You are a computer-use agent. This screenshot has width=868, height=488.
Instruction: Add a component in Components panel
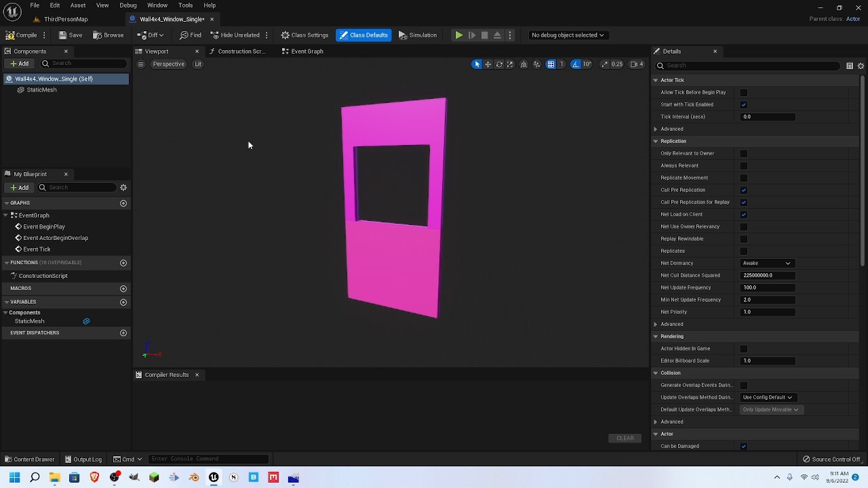(19, 64)
